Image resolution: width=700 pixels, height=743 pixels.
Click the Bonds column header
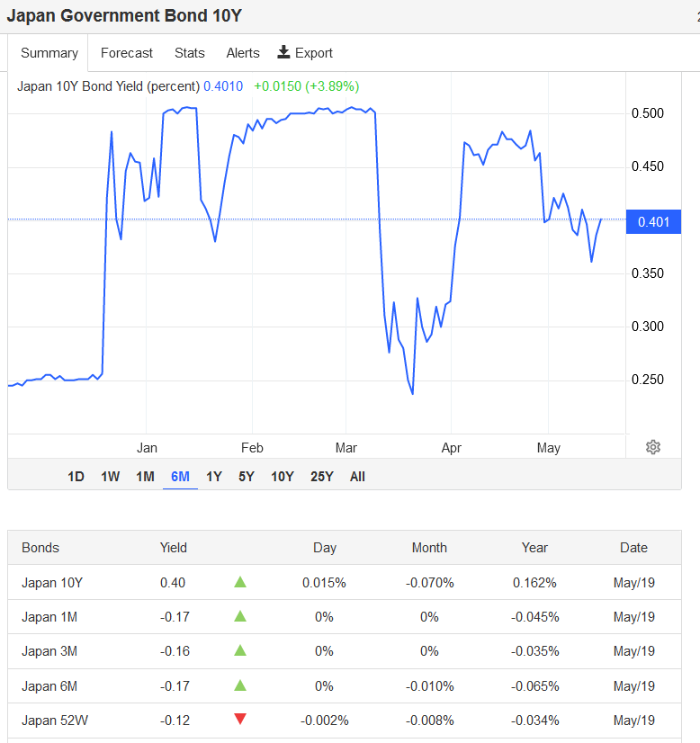[40, 548]
